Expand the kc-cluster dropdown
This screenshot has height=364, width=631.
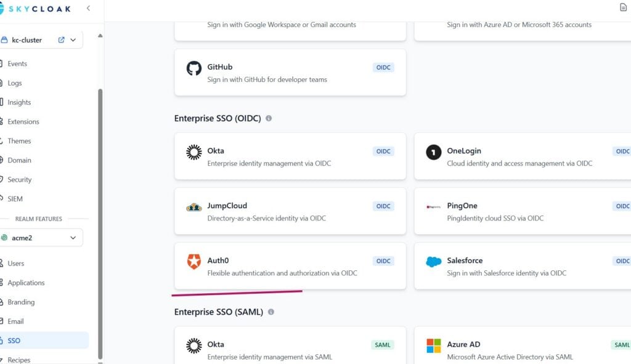click(73, 40)
